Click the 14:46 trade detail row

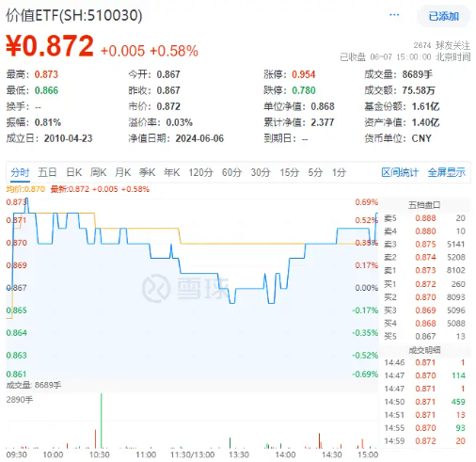tap(424, 362)
